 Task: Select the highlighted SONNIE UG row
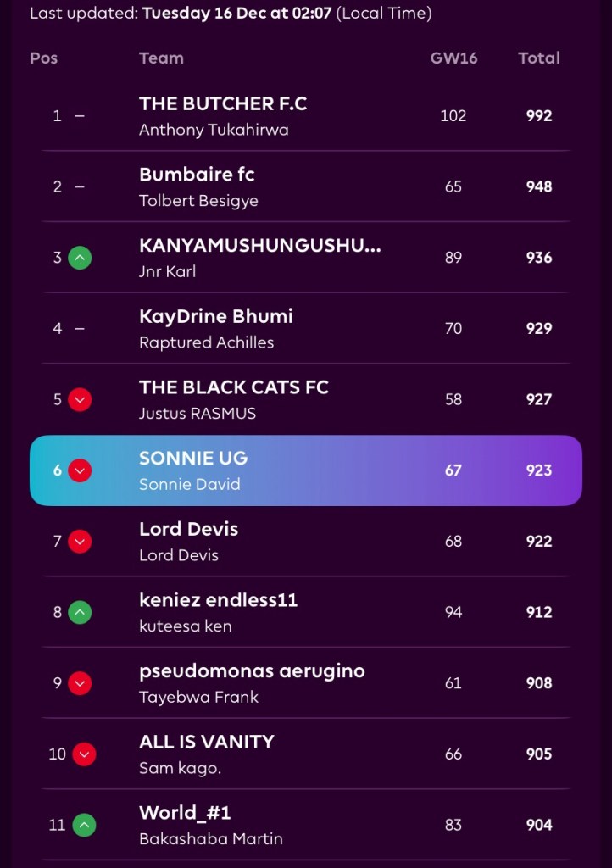tap(305, 470)
